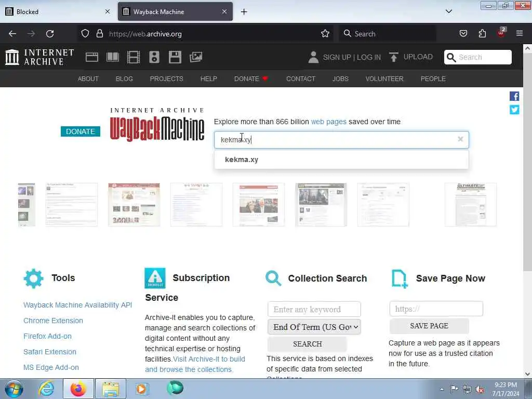
Task: Open the CONTACT menu item
Action: point(301,79)
